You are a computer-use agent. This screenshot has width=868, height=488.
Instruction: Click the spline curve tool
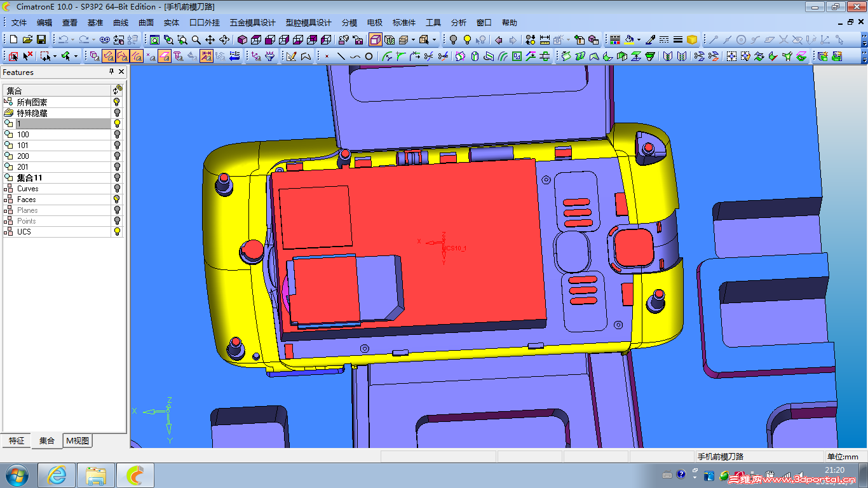[x=355, y=56]
